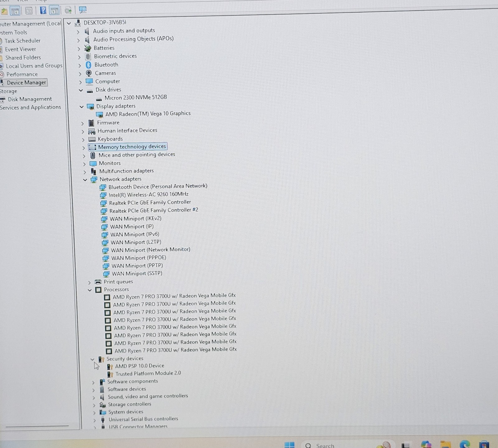This screenshot has height=448, width=498.
Task: Click the Cameras webcam icon
Action: click(89, 73)
